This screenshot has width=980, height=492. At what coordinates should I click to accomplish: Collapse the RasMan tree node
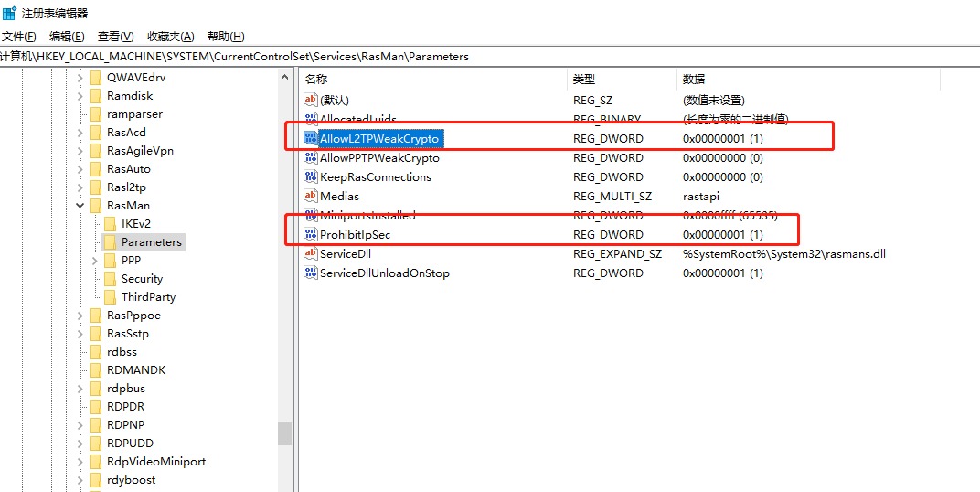coord(80,206)
